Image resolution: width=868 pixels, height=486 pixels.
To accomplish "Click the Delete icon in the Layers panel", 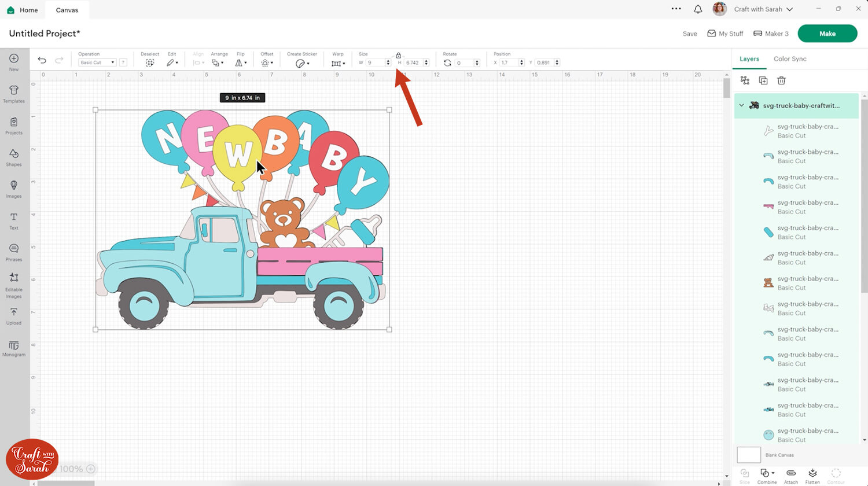I will pos(781,80).
